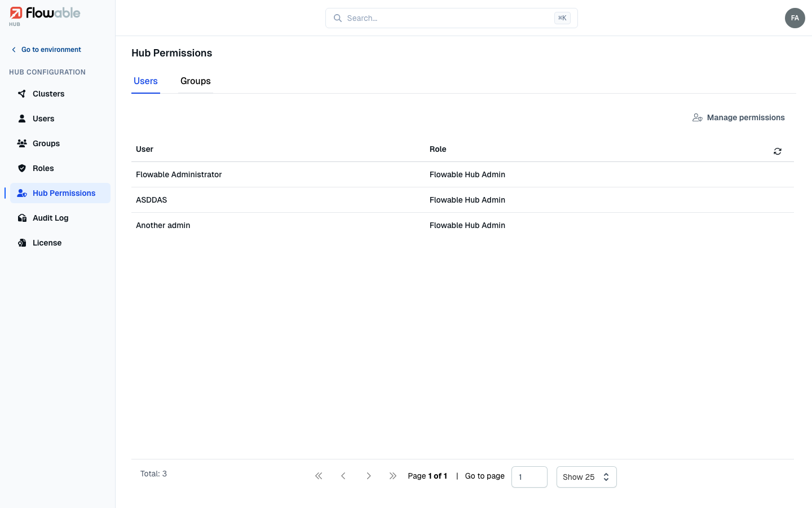Image resolution: width=812 pixels, height=508 pixels.
Task: Click the Users person icon in sidebar
Action: tap(22, 119)
